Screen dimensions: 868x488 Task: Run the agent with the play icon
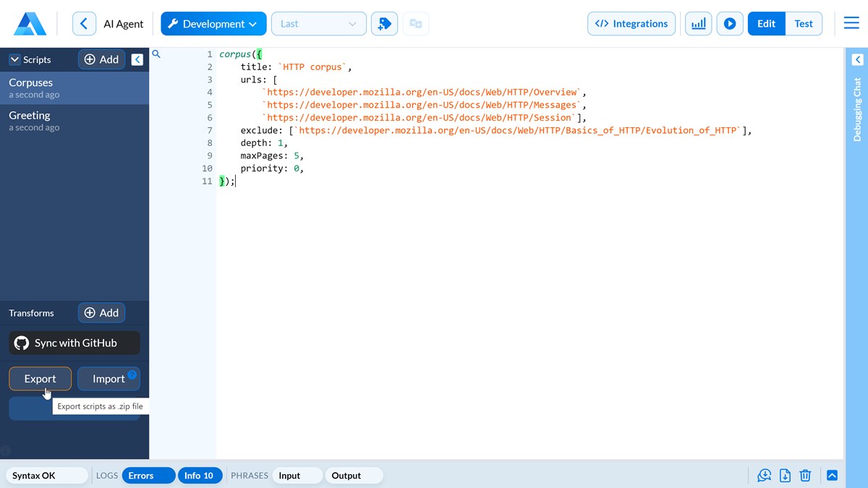729,23
